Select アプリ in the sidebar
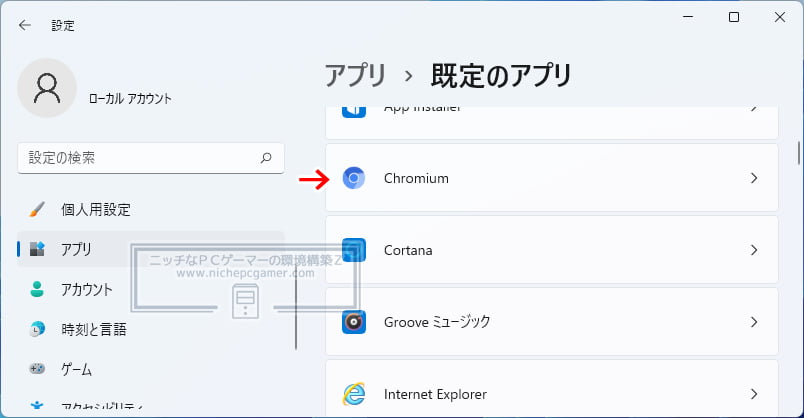 click(151, 249)
